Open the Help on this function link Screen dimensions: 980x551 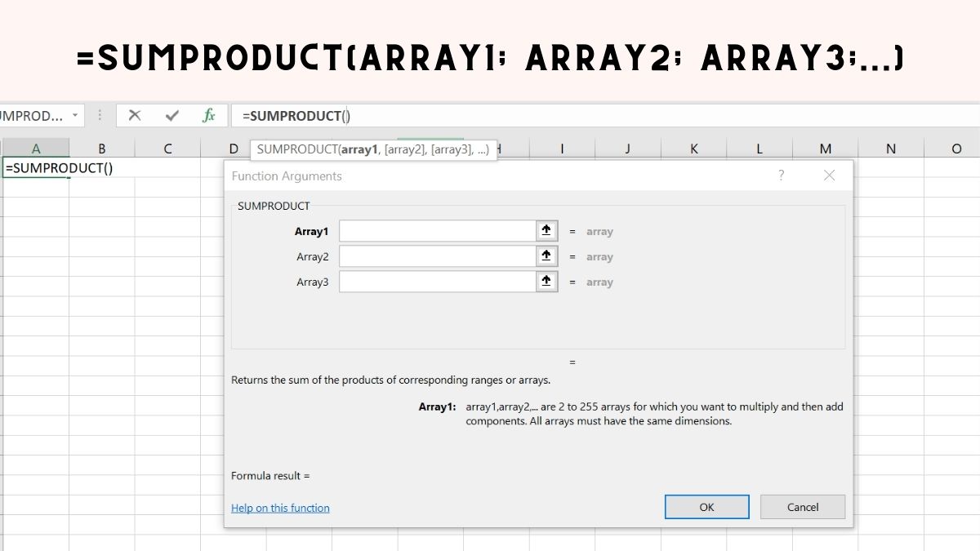pos(280,508)
